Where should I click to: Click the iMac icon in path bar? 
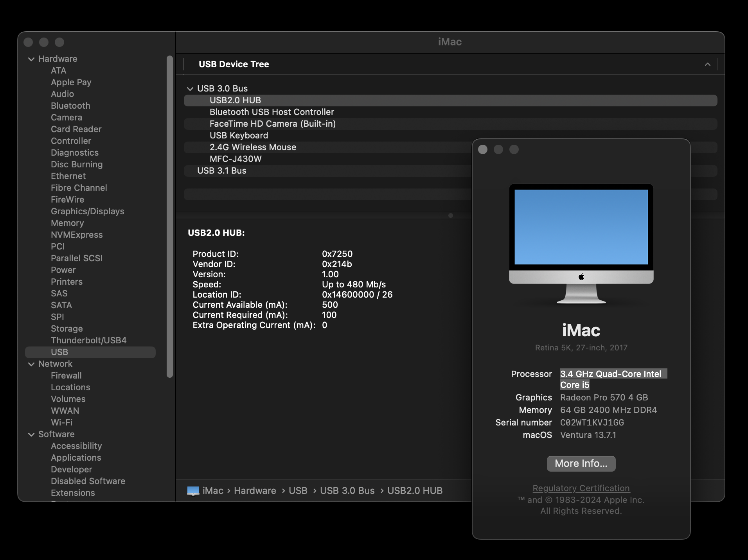[x=193, y=491]
